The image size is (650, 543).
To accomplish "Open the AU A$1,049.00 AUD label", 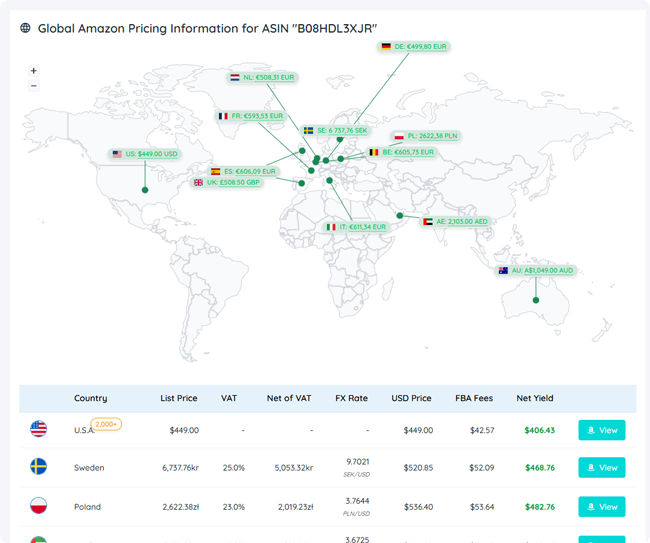I will pyautogui.click(x=538, y=271).
